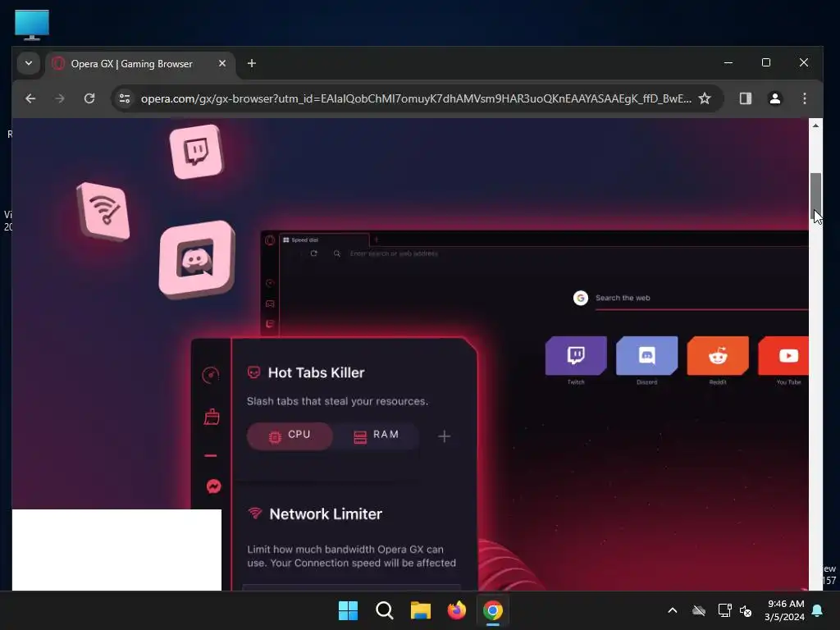840x630 pixels.
Task: Open the tab search dropdown arrow
Action: point(29,63)
